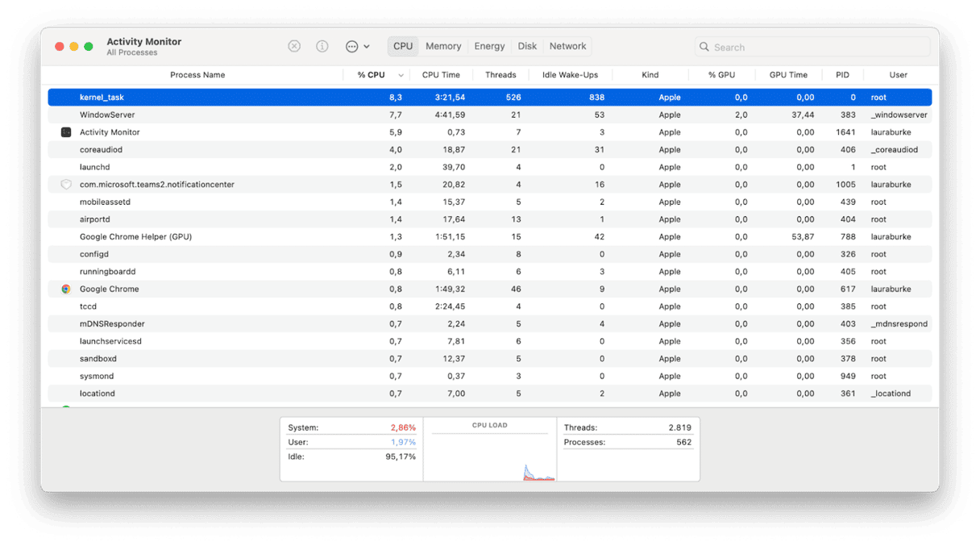Click the Microsoft Teams notification center icon
The image size is (980, 546).
pyautogui.click(x=65, y=184)
